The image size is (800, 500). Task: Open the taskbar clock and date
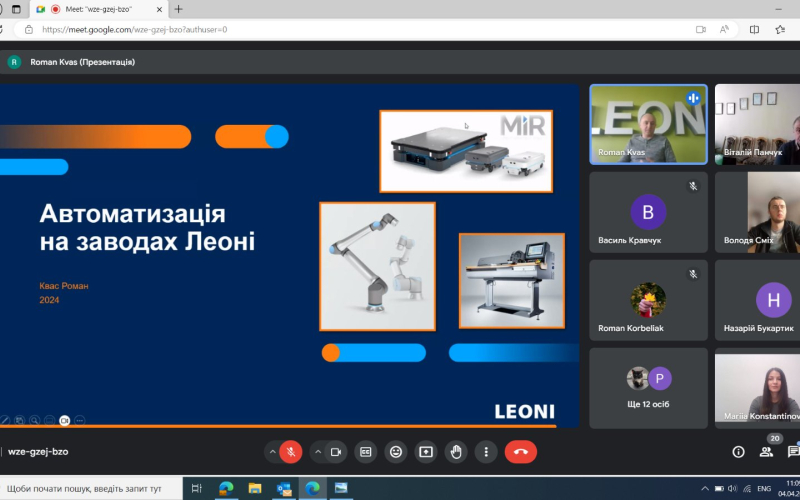(x=791, y=488)
